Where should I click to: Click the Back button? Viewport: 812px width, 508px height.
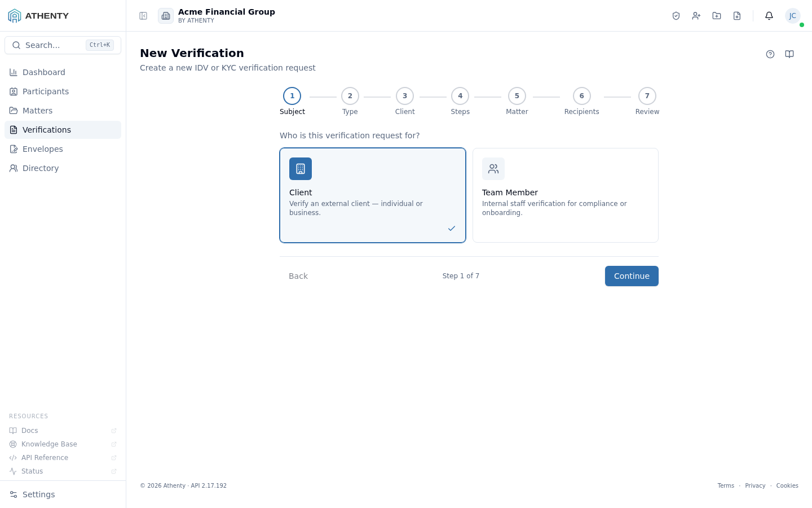click(x=298, y=276)
